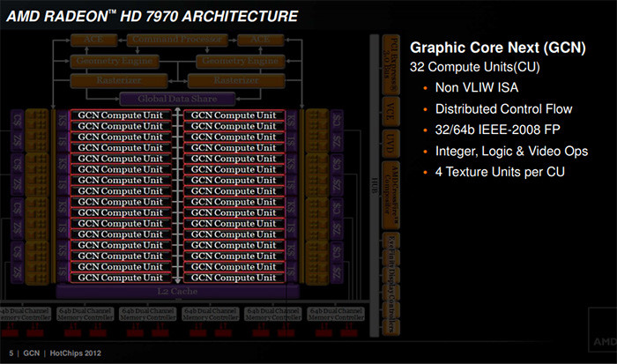
Task: Select the AMD CrossFire Compositor block
Action: click(390, 195)
